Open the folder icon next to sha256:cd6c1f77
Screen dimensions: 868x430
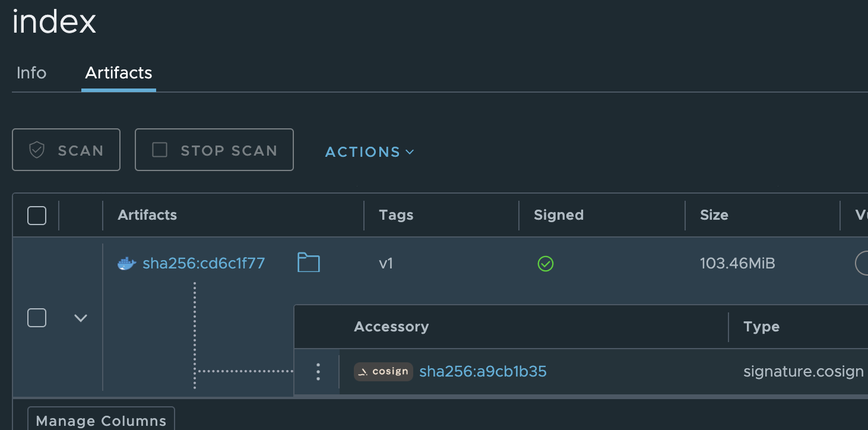point(308,263)
